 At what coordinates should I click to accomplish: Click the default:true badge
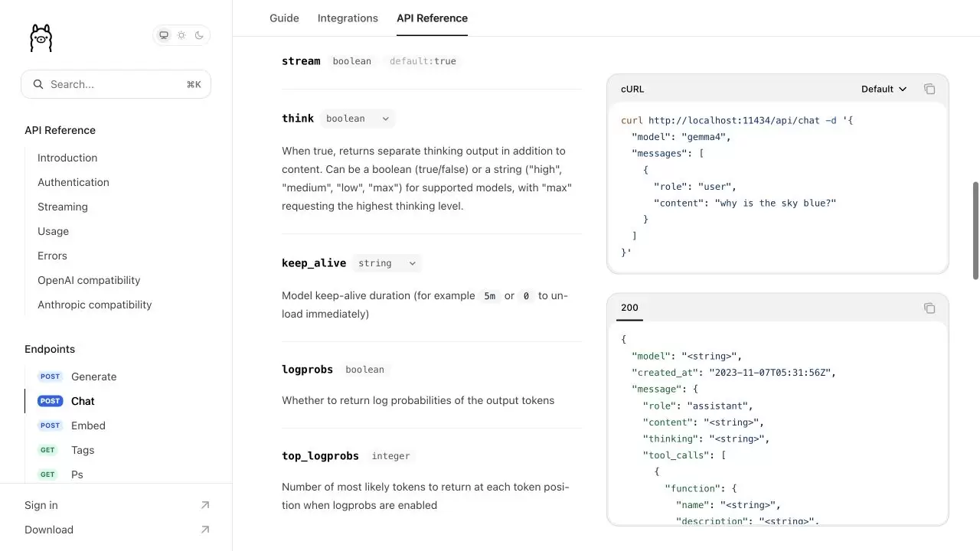tap(423, 61)
